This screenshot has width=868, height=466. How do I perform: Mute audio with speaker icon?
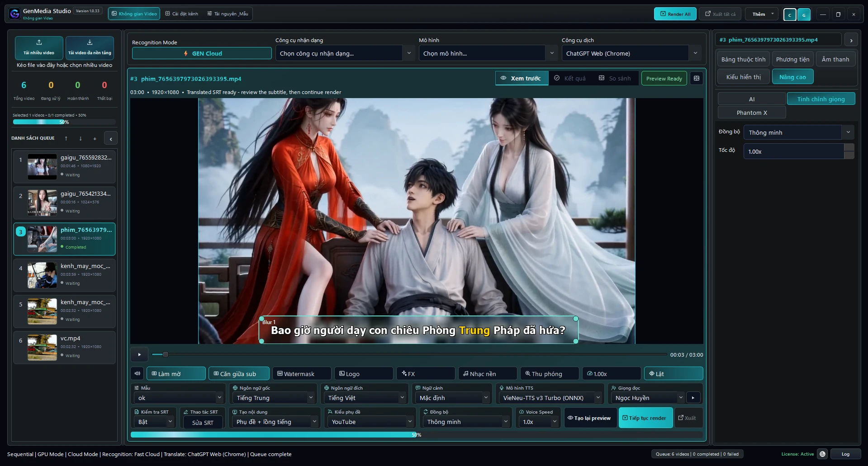pos(138,373)
